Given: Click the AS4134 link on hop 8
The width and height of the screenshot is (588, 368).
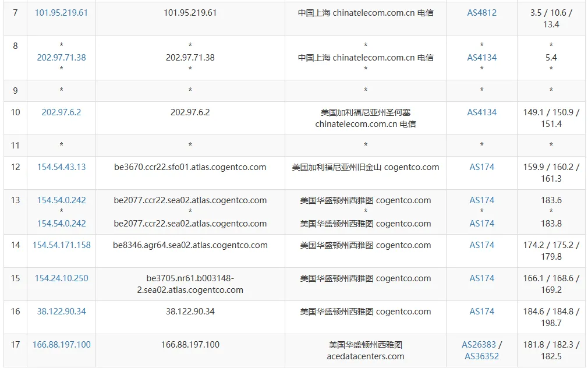Looking at the screenshot, I should pyautogui.click(x=481, y=58).
